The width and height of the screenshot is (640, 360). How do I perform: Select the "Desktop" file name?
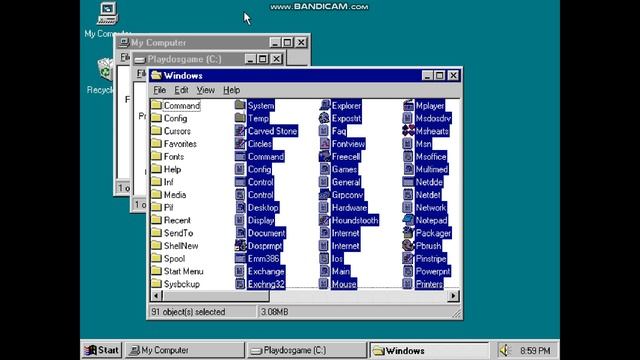pyautogui.click(x=263, y=208)
